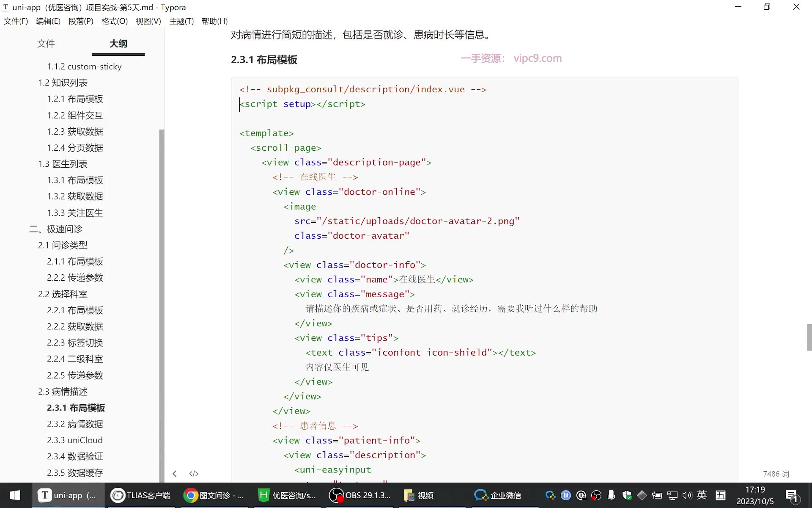The image size is (812, 508).
Task: Jump to outline item 1.2.4 分页数据
Action: (75, 148)
